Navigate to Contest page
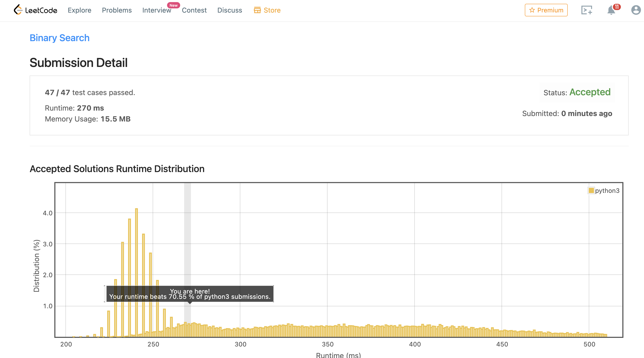Viewport: 644px width, 358px height. coord(194,10)
